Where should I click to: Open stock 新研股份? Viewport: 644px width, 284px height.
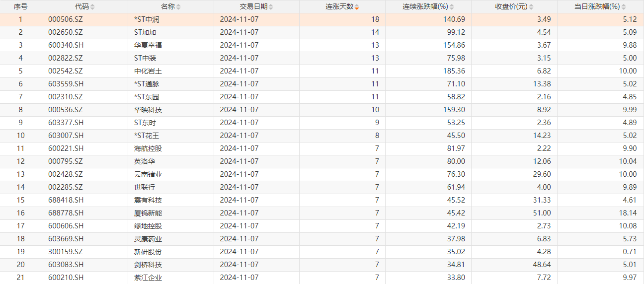[148, 252]
